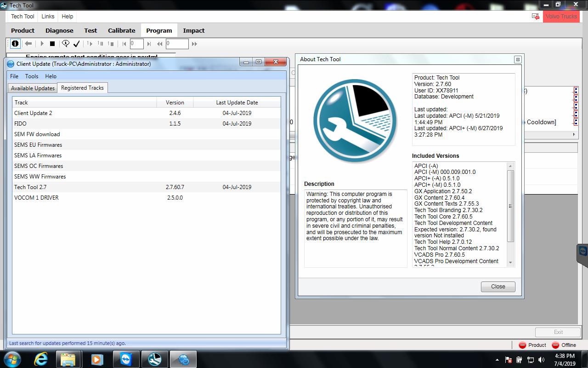Select the 'FIDO' track row

tap(147, 124)
